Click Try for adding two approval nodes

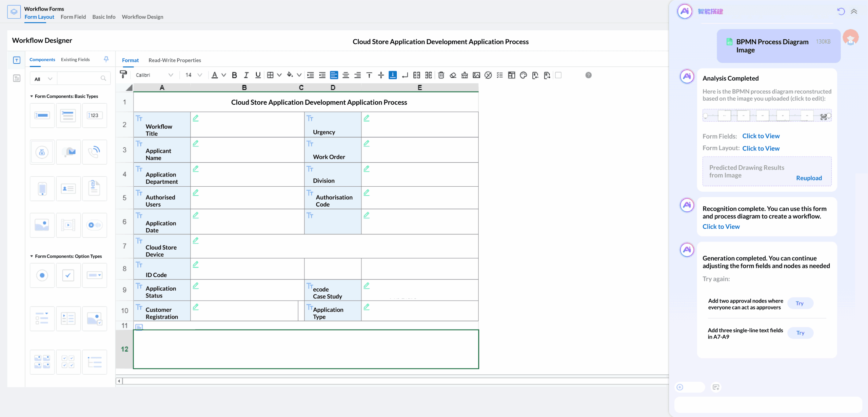pyautogui.click(x=800, y=304)
